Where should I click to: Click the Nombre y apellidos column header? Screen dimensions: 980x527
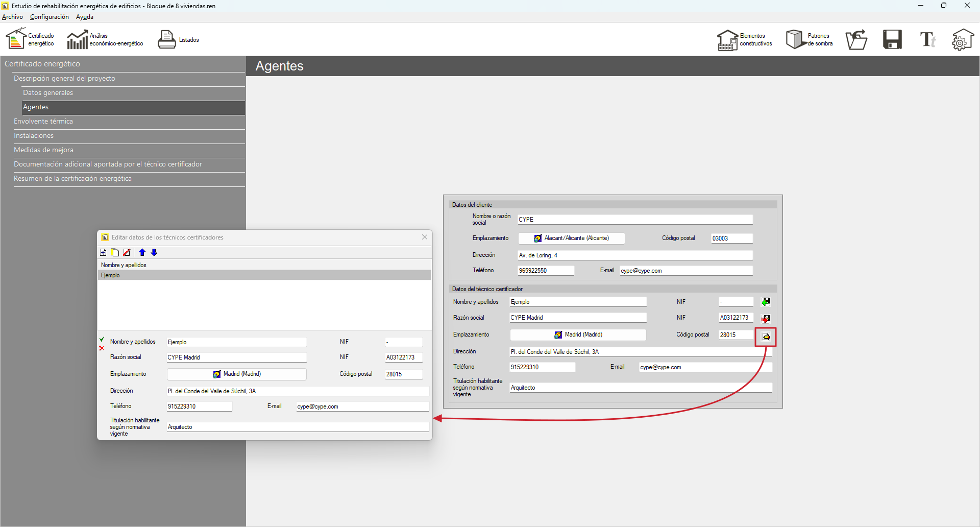264,265
